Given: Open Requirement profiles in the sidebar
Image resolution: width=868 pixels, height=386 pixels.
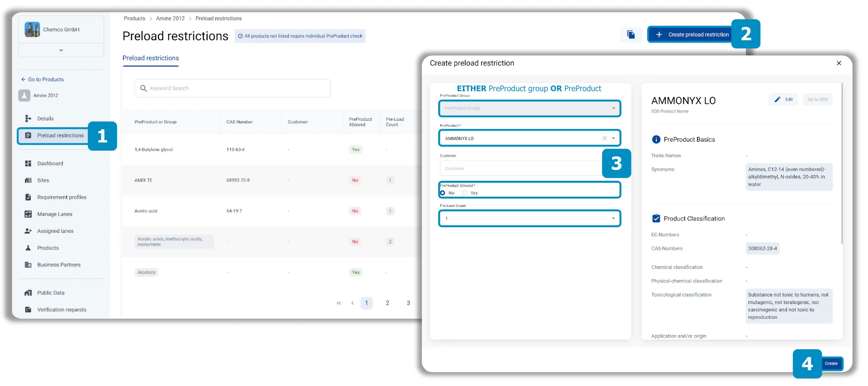Looking at the screenshot, I should [x=61, y=197].
